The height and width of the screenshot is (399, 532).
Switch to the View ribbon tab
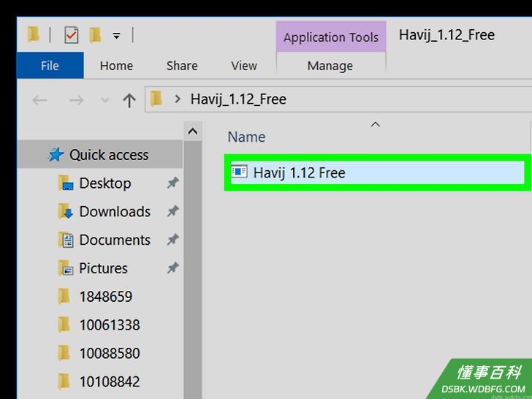pos(244,66)
